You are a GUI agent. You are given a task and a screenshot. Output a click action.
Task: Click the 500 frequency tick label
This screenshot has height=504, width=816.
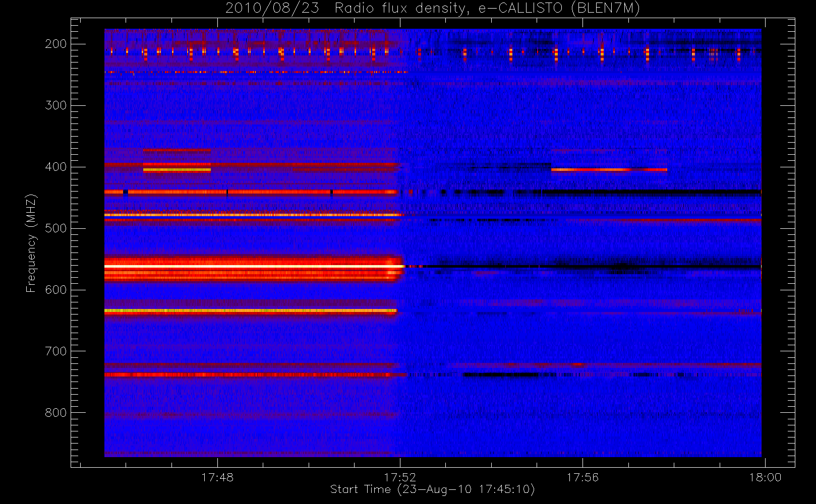pos(55,228)
